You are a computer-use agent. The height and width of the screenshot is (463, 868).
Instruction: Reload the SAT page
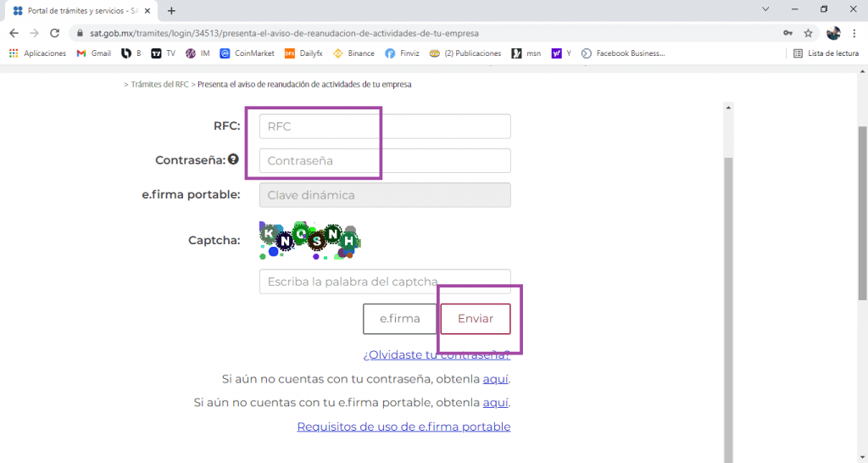click(x=54, y=33)
